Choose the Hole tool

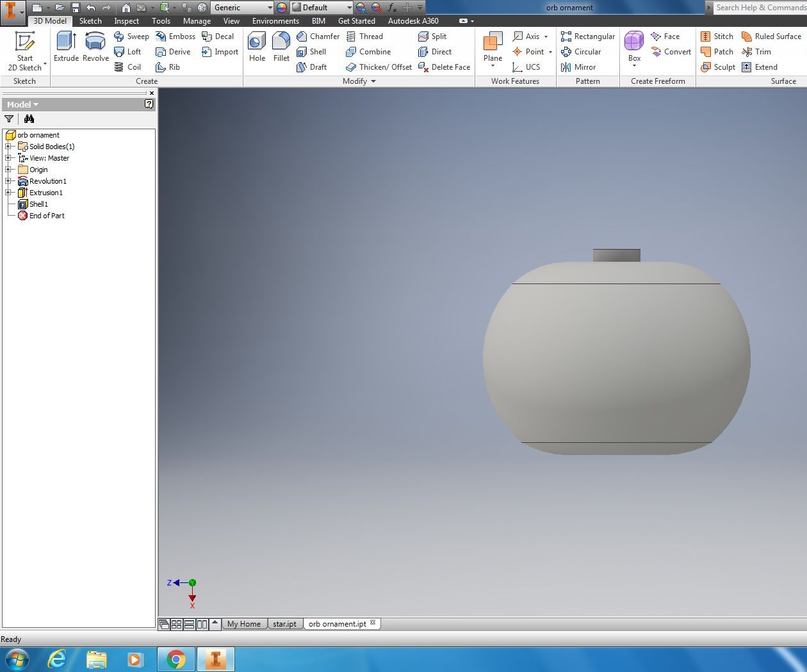click(x=257, y=47)
